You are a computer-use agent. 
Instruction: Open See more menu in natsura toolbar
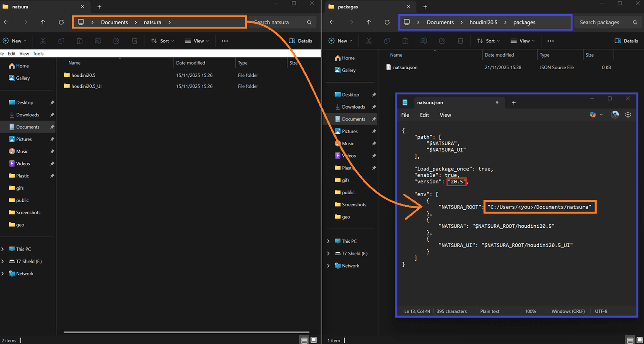pyautogui.click(x=225, y=41)
